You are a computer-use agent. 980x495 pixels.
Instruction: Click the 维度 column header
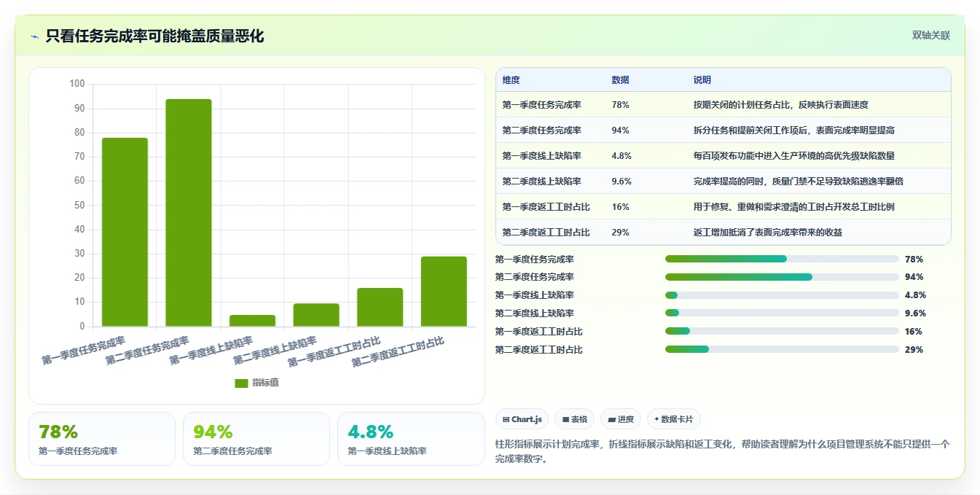point(511,80)
